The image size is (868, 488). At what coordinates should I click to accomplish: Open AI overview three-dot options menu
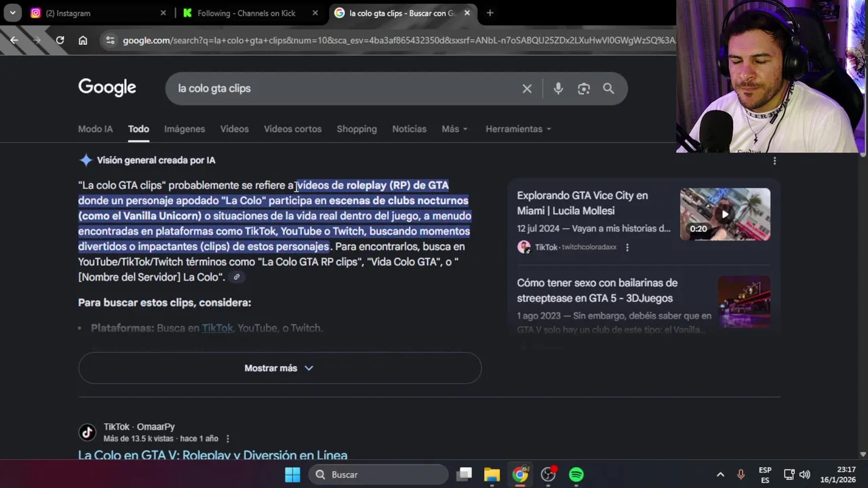click(774, 161)
